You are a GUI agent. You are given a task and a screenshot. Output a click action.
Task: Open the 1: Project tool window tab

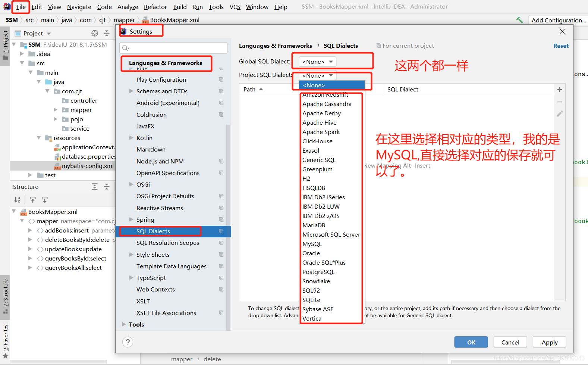(x=5, y=46)
